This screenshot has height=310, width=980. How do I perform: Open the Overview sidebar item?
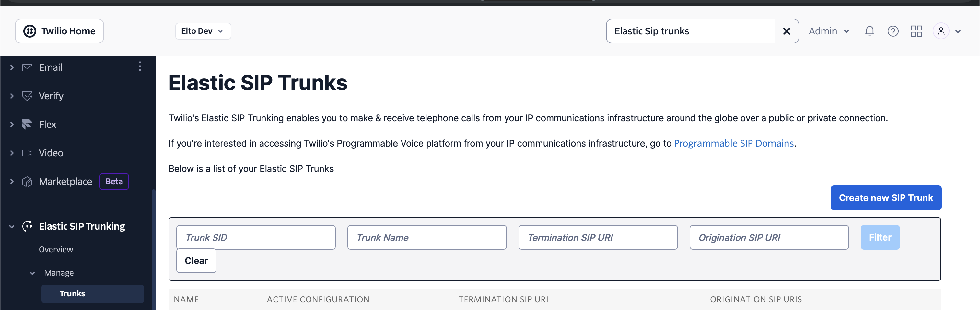[56, 249]
